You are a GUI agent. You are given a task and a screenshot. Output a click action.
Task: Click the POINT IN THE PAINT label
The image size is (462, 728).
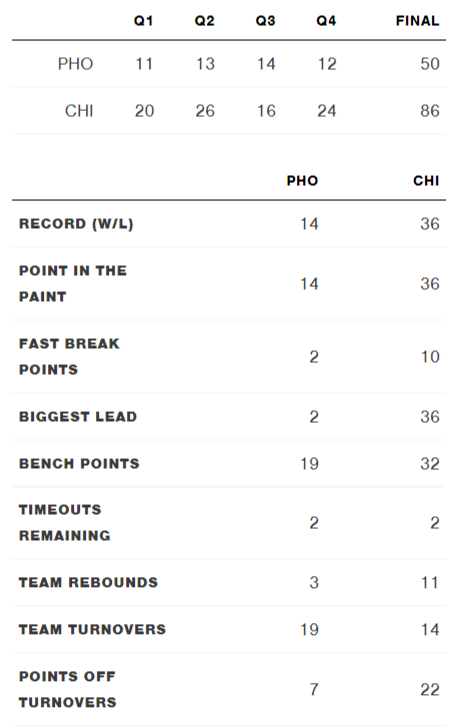tap(73, 284)
